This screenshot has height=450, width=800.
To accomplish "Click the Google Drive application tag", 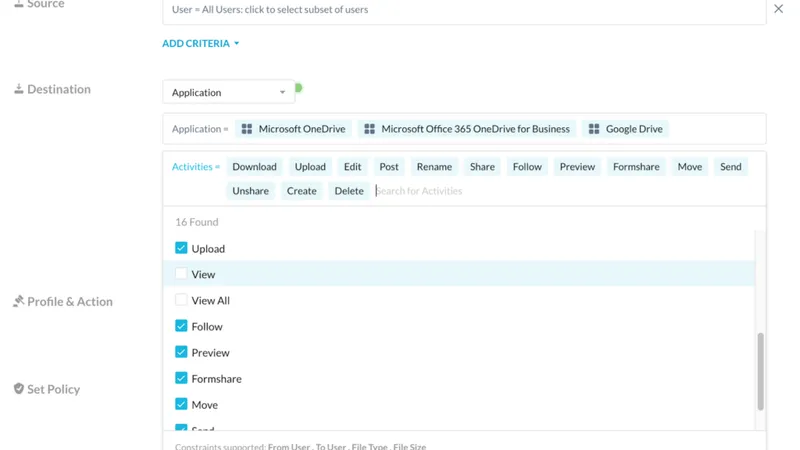I will click(626, 129).
